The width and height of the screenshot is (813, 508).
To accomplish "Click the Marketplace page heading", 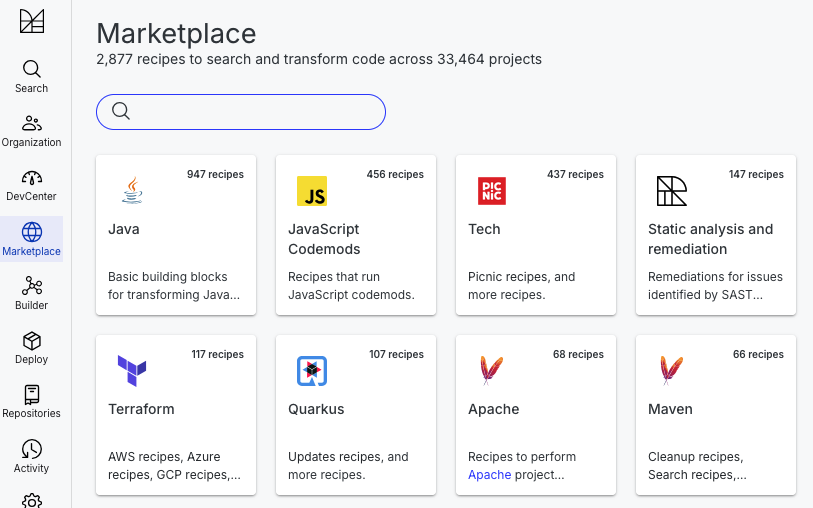I will (x=176, y=34).
